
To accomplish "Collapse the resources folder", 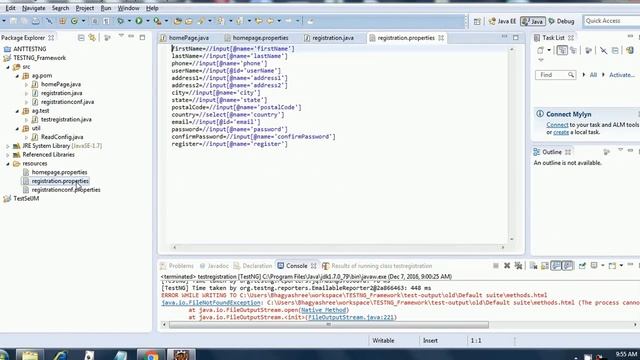I will [8, 164].
